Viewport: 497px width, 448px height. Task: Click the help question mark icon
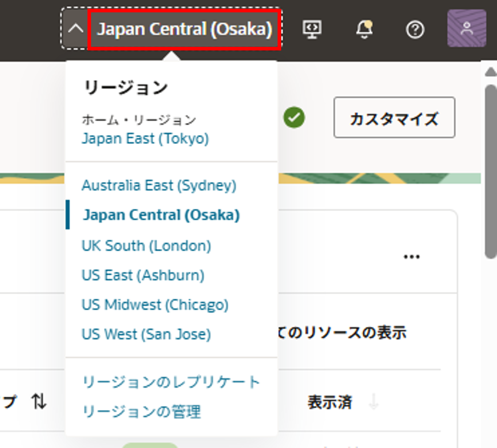pyautogui.click(x=415, y=30)
